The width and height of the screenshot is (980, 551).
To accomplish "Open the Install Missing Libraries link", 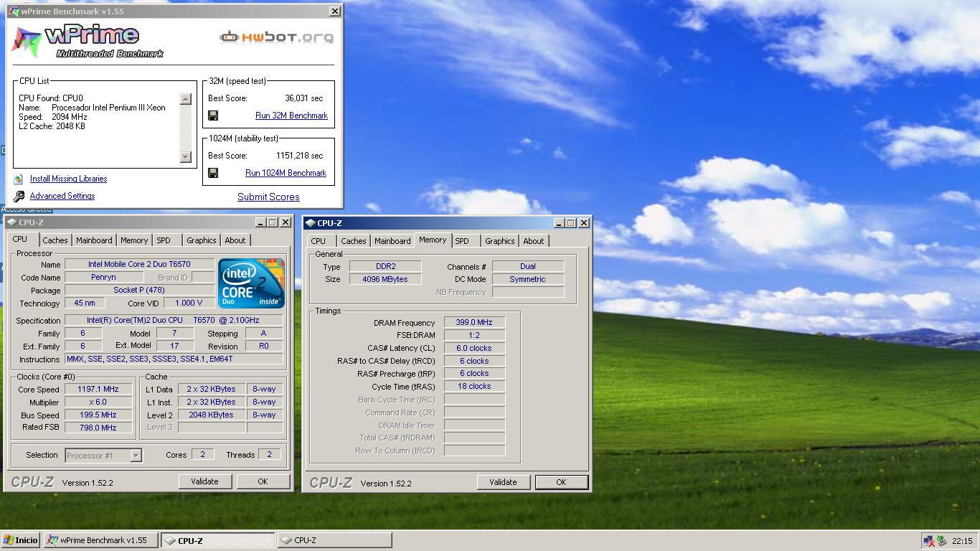I will (x=68, y=179).
